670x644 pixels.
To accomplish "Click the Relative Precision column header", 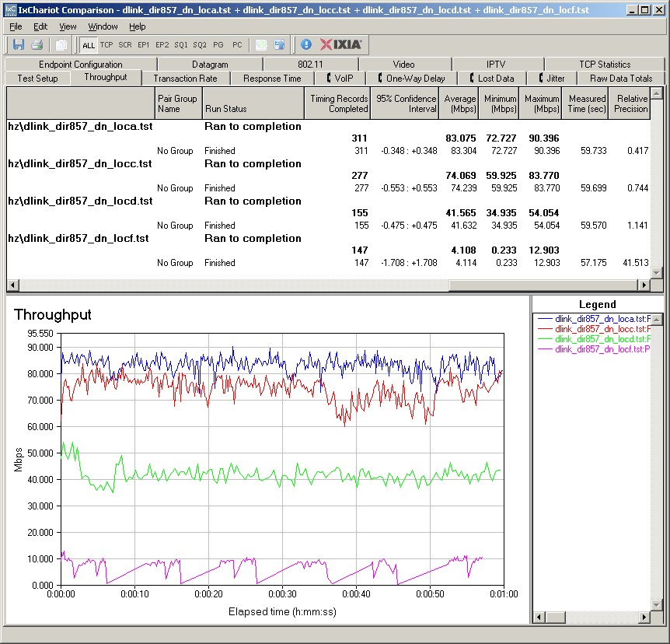I will pyautogui.click(x=630, y=103).
